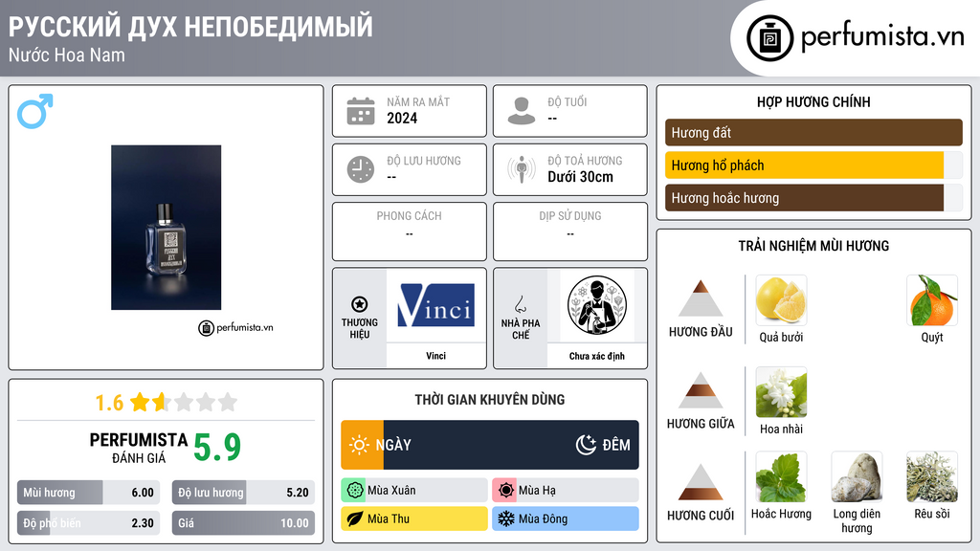This screenshot has height=551, width=980.
Task: Click the Dưới 30cm sillage value
Action: click(x=581, y=177)
